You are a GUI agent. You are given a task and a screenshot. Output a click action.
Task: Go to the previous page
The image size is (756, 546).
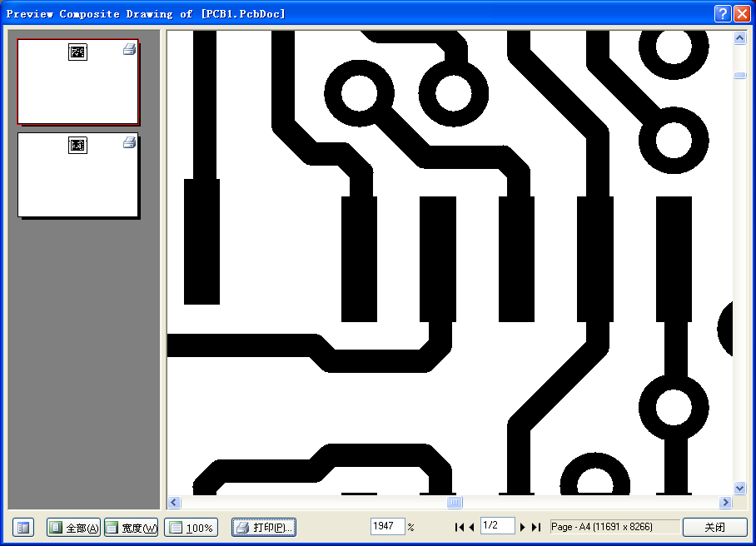[x=471, y=527]
